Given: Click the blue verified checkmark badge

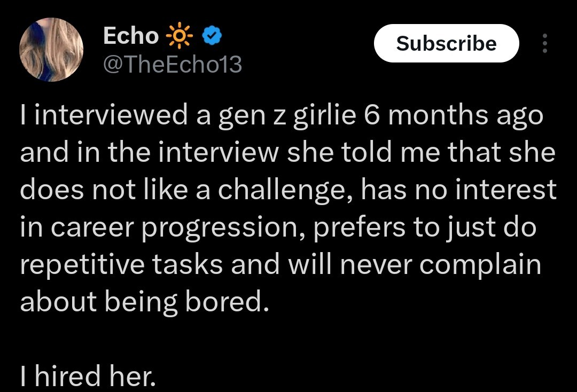Looking at the screenshot, I should coord(213,36).
